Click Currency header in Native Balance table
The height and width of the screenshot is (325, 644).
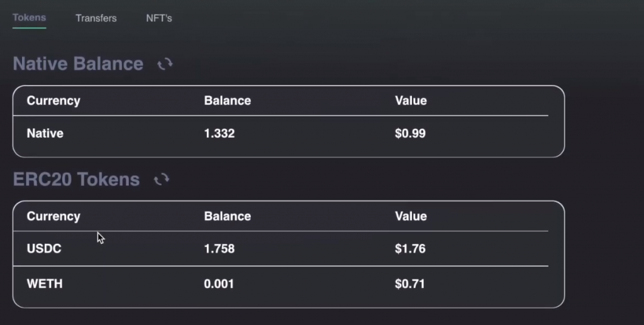53,101
